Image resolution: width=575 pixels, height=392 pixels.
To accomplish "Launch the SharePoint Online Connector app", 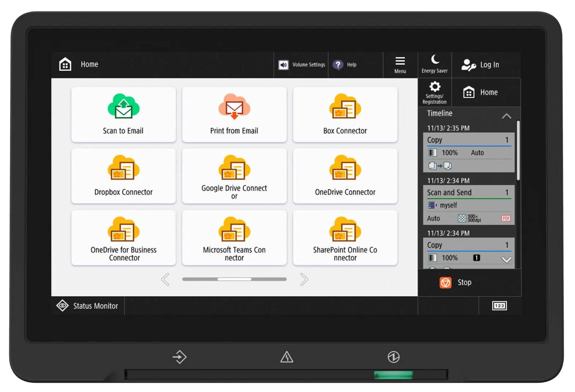I will click(345, 237).
